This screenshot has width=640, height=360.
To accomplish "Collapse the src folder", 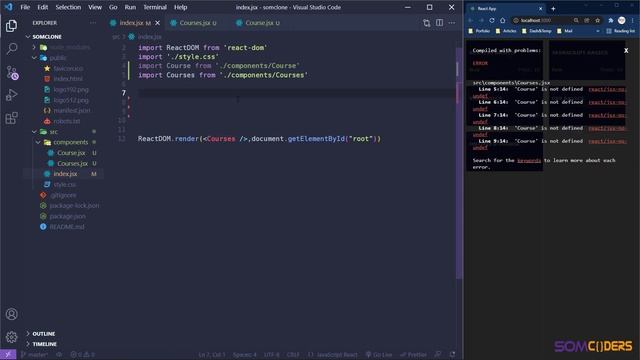I will pyautogui.click(x=34, y=132).
